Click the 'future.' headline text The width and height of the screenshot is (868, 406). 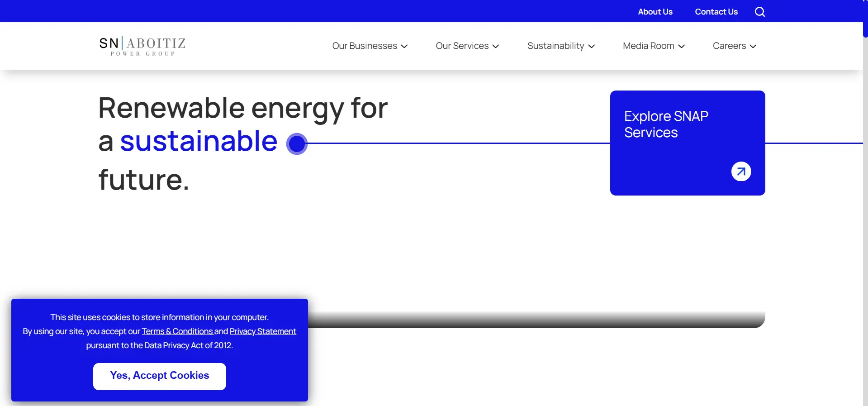144,180
